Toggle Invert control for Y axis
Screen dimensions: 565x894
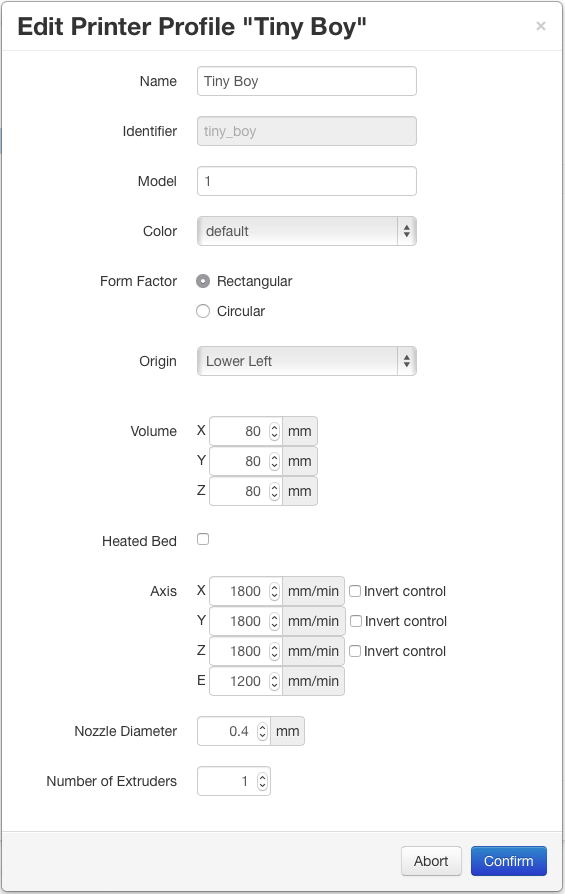coord(356,621)
